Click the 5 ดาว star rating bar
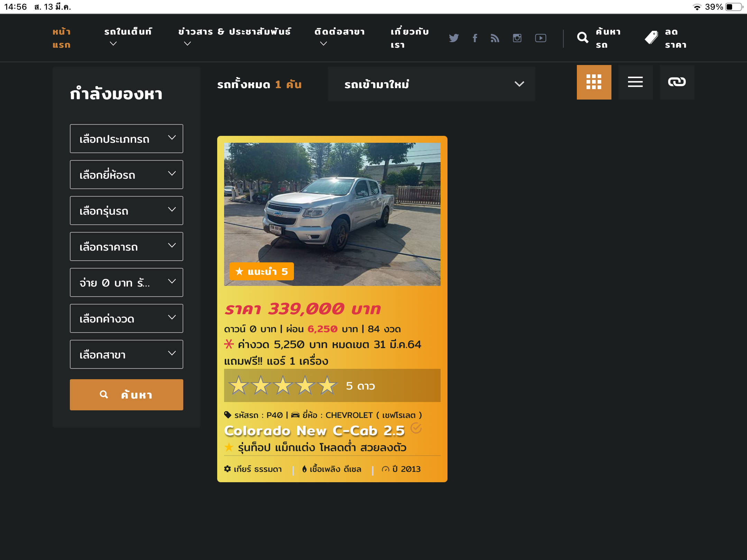747x560 pixels. pyautogui.click(x=332, y=385)
